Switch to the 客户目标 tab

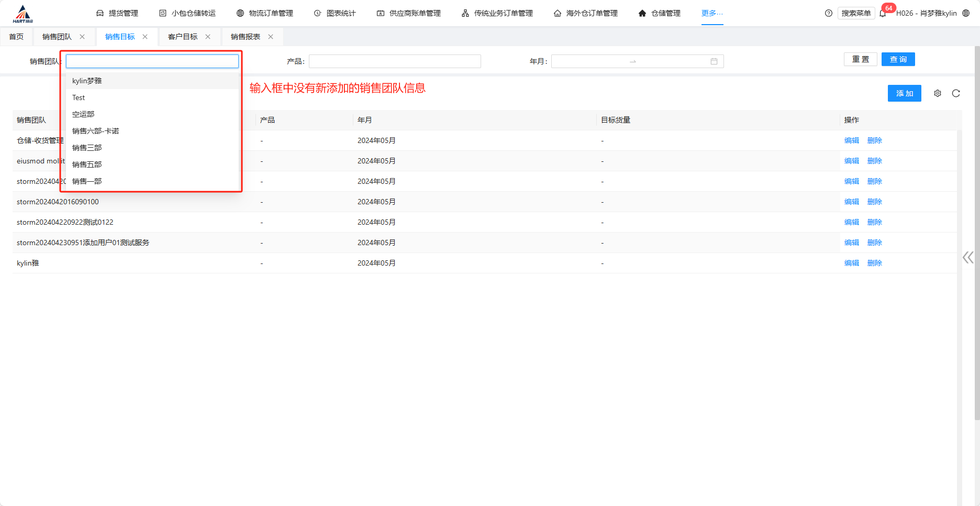pos(183,37)
